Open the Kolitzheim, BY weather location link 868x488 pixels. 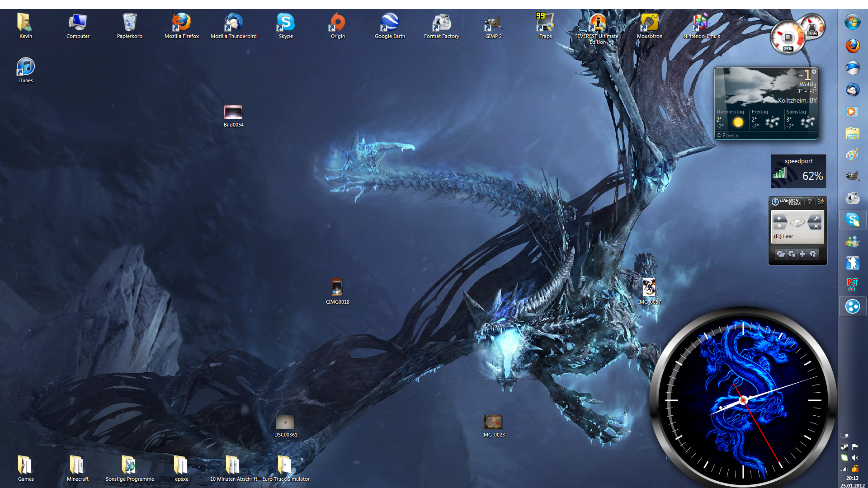click(797, 100)
